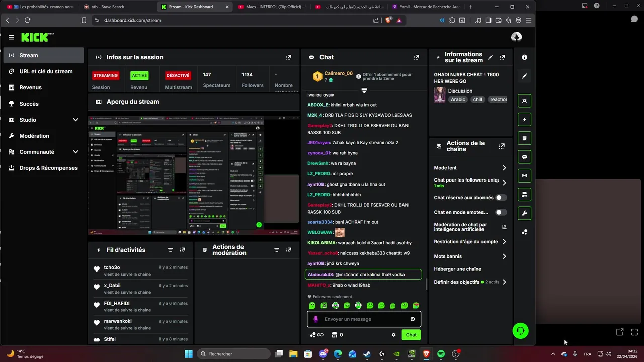This screenshot has height=362, width=644.
Task: Reload the page in Brave
Action: click(27, 20)
